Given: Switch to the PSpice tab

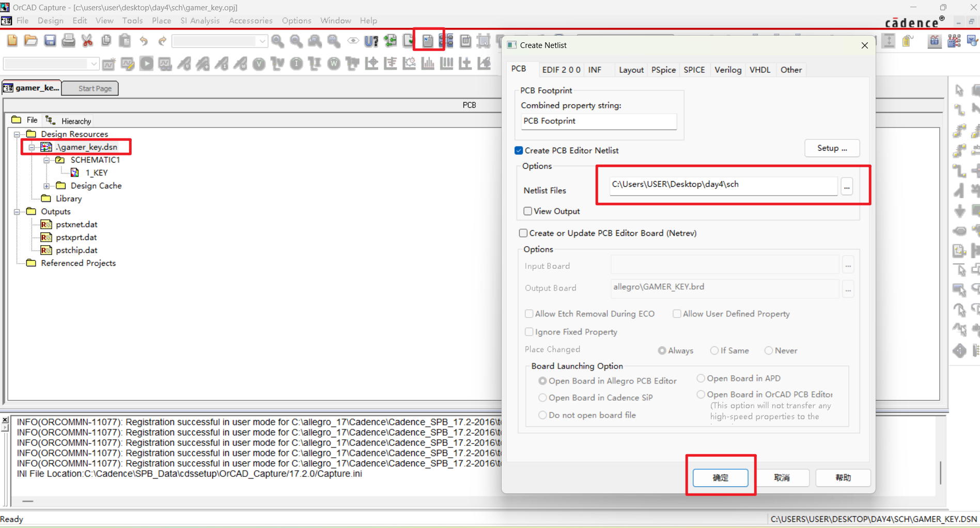Looking at the screenshot, I should 663,70.
